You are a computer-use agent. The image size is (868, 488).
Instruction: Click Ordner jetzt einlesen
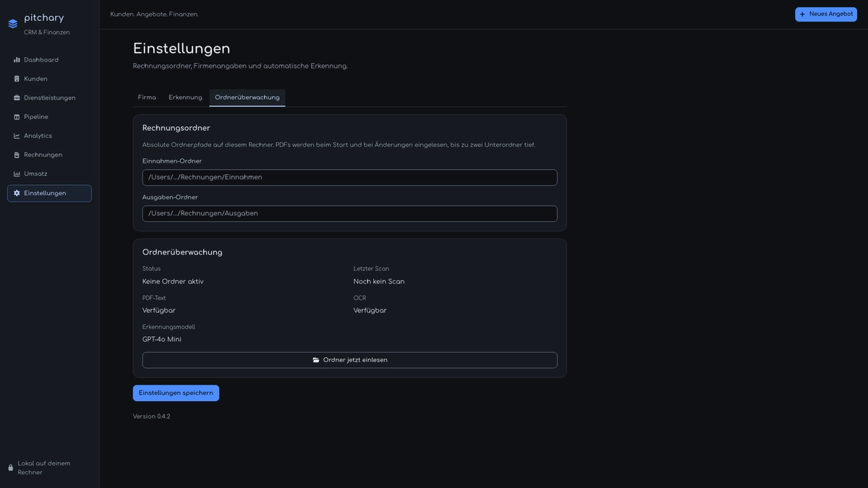pos(349,360)
